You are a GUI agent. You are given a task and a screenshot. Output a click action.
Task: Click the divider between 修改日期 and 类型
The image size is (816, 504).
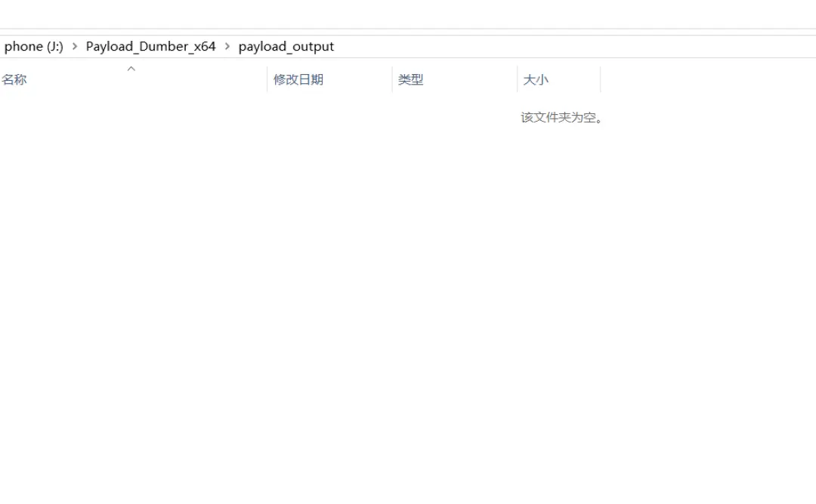click(x=392, y=79)
